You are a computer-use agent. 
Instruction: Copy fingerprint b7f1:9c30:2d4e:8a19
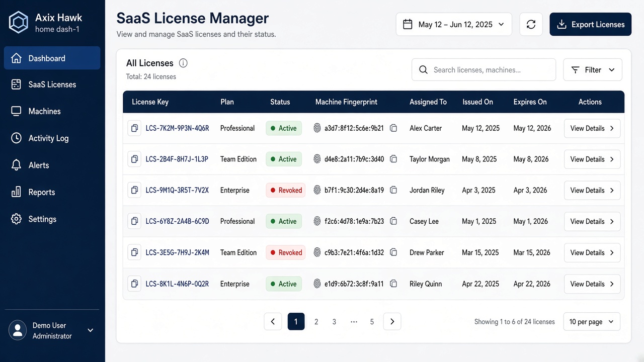click(393, 190)
